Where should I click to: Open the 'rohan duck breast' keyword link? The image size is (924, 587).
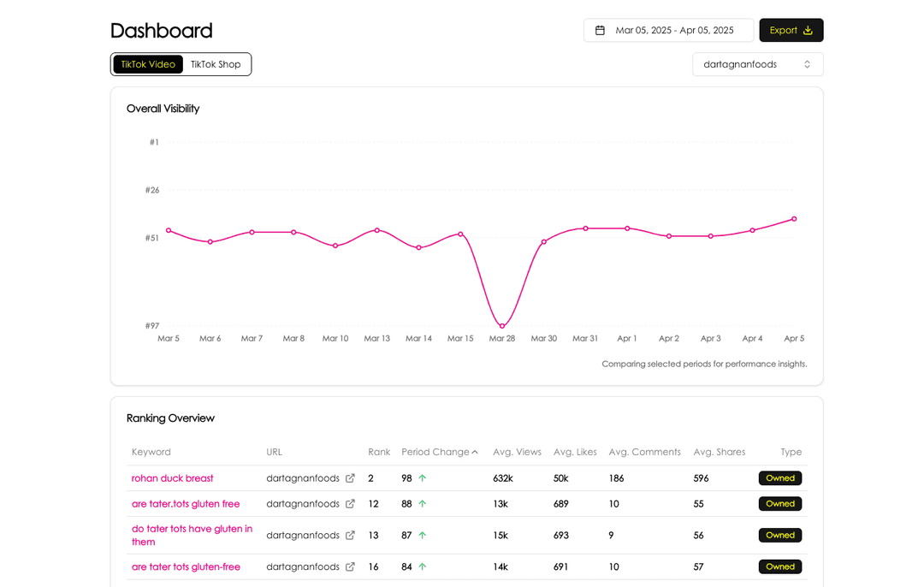tap(173, 478)
